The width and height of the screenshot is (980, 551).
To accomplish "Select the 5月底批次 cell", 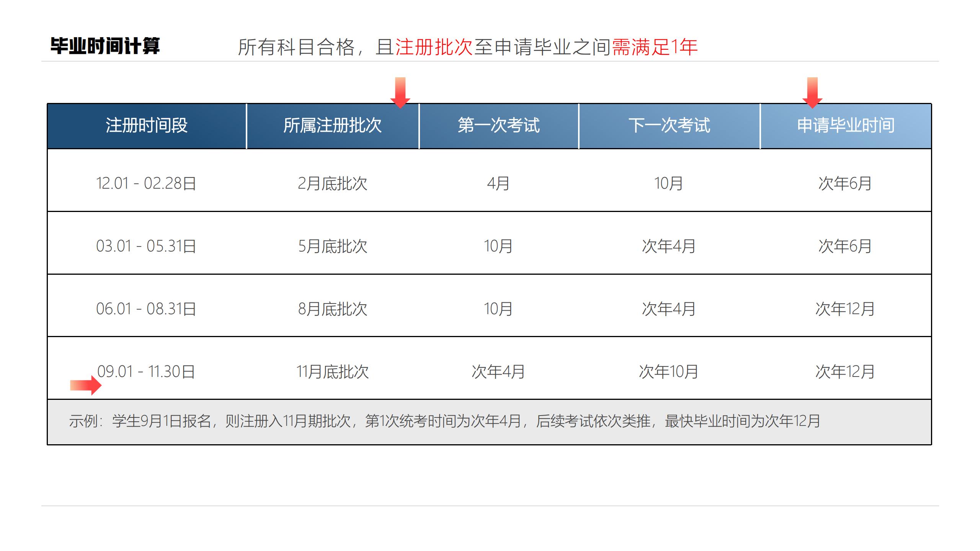I will 332,246.
